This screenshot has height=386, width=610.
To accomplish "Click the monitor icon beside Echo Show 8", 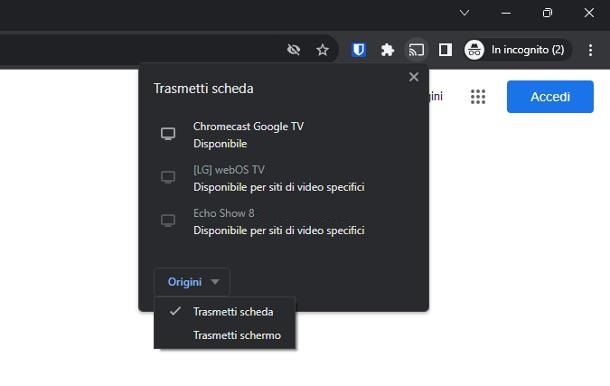I will pos(168,221).
